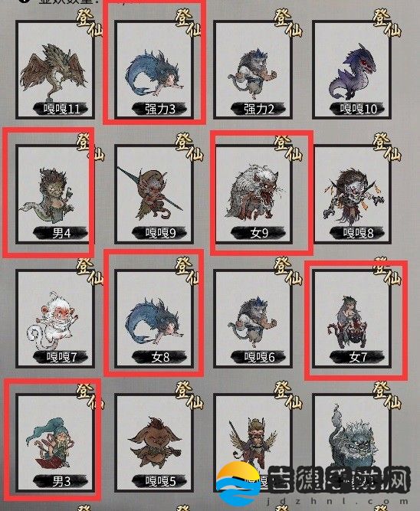Image resolution: width=420 pixels, height=511 pixels.
Task: Select the 女8 blue fish card
Action: [154, 319]
